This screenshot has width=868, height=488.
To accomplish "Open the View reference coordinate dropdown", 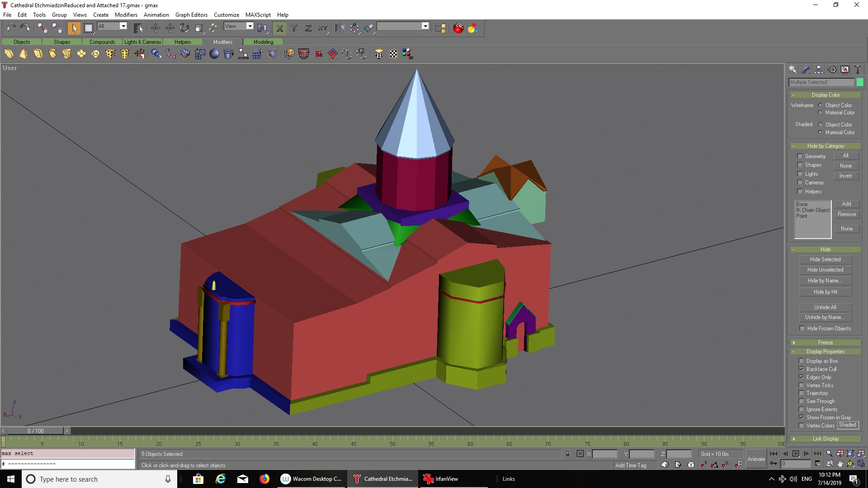I will coord(250,26).
